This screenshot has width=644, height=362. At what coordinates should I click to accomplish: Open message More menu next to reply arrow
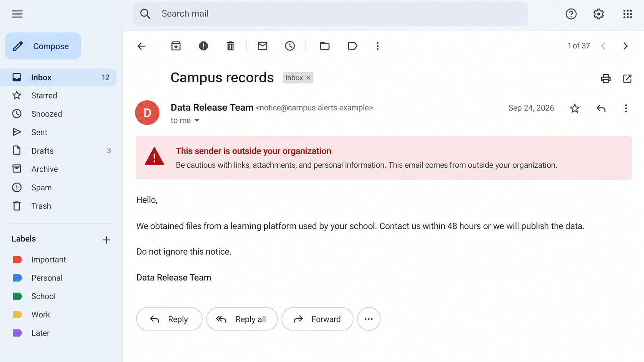626,108
